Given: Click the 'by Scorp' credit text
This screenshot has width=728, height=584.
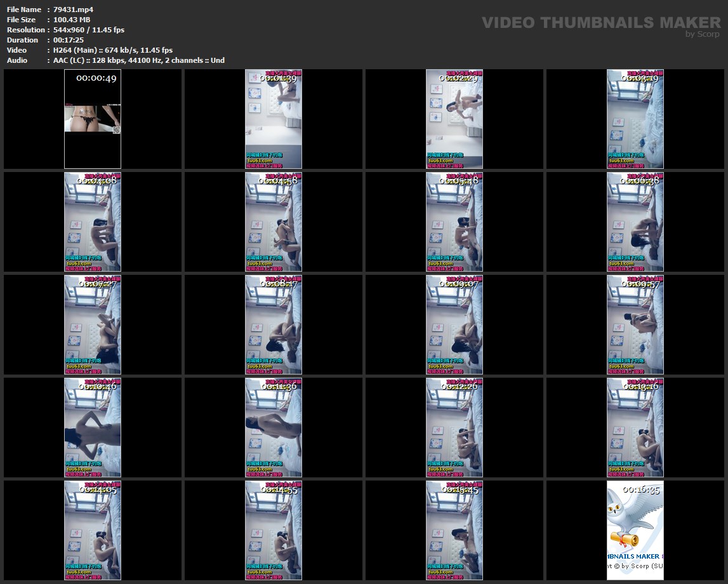Looking at the screenshot, I should 702,34.
